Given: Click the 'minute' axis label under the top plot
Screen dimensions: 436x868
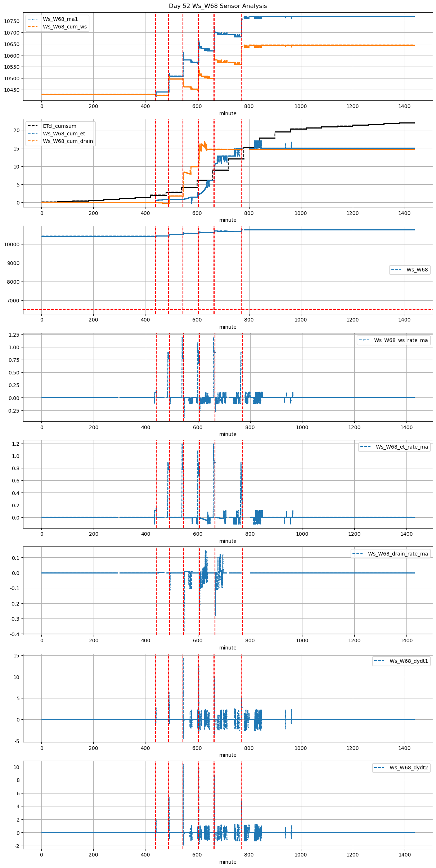Looking at the screenshot, I should (x=228, y=113).
